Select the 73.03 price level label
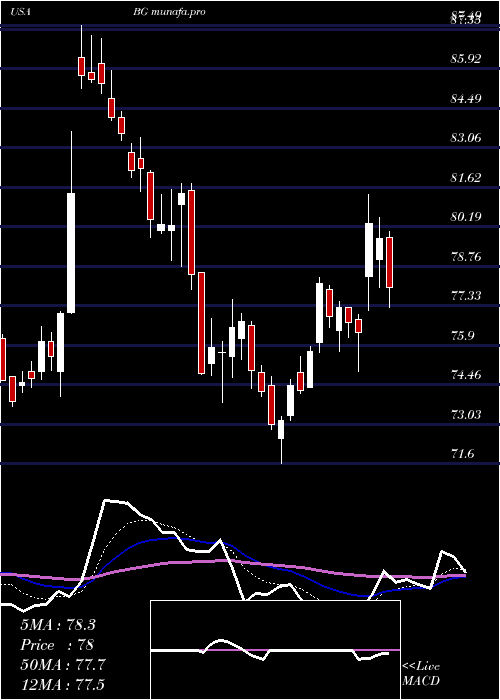Screen dimensions: 500x700 click(x=466, y=415)
